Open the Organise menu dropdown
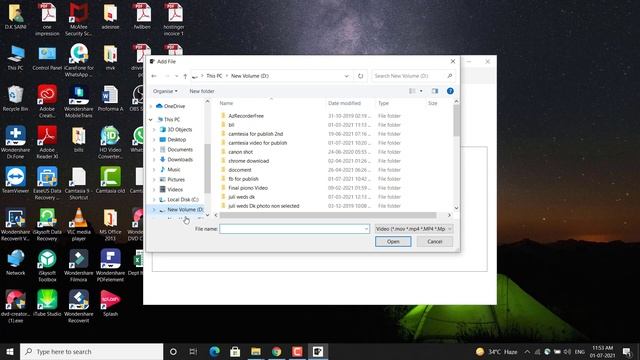 pyautogui.click(x=165, y=91)
